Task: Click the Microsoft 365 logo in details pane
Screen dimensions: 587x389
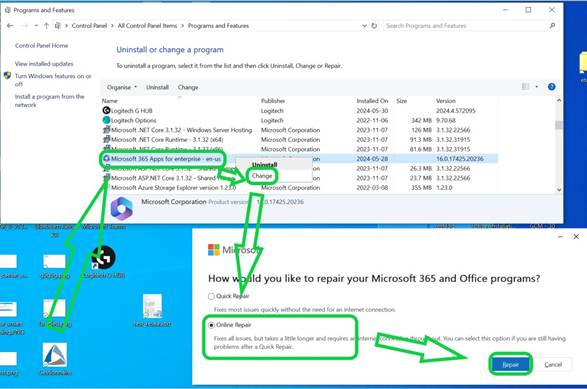Action: [122, 208]
